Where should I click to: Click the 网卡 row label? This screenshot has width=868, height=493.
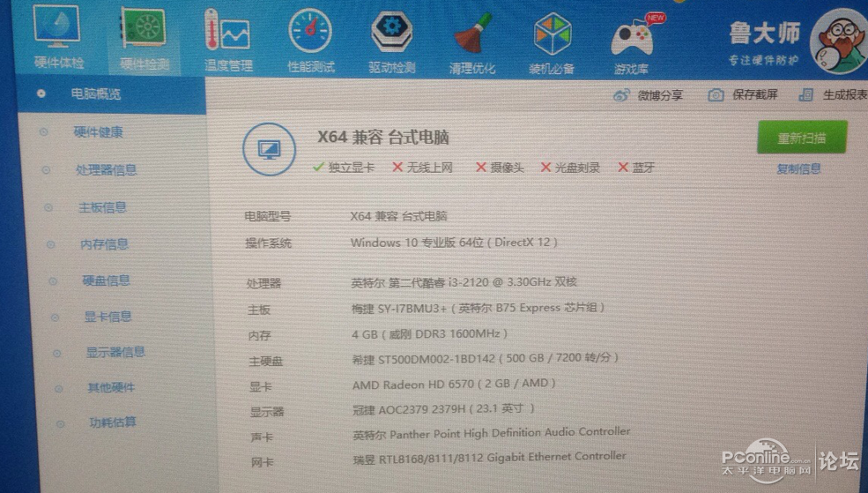pyautogui.click(x=262, y=461)
